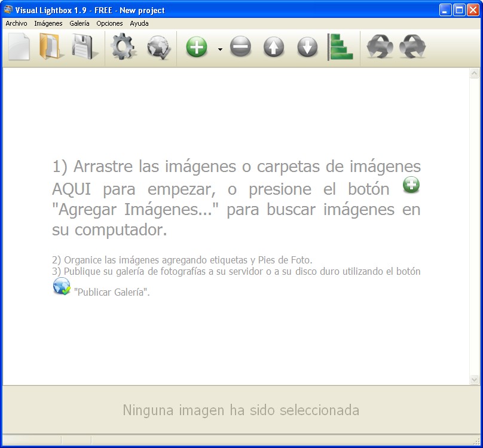Viewport: 483px width, 448px height.
Task: Minimize the Visual Lightbox window
Action: (445, 10)
